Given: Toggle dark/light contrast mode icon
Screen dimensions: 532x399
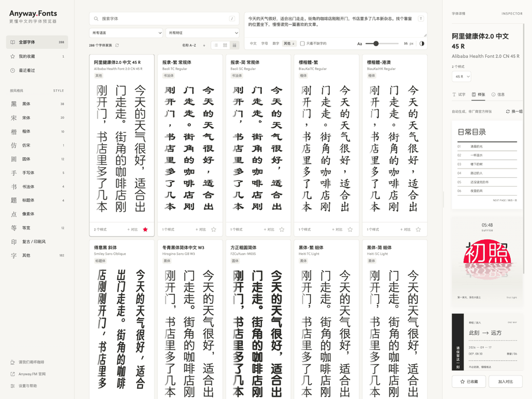Looking at the screenshot, I should coord(421,43).
